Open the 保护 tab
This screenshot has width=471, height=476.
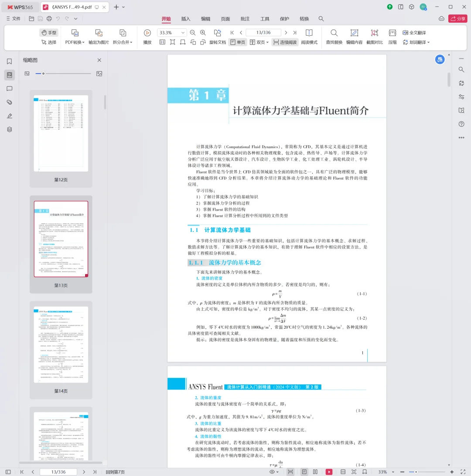(284, 19)
